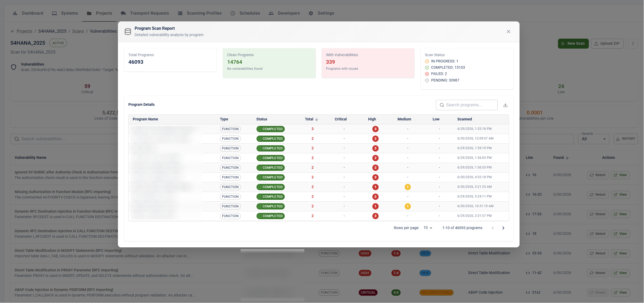Click the Projects breadcrumb link
Image resolution: width=644 pixels, height=303 pixels.
(24, 31)
